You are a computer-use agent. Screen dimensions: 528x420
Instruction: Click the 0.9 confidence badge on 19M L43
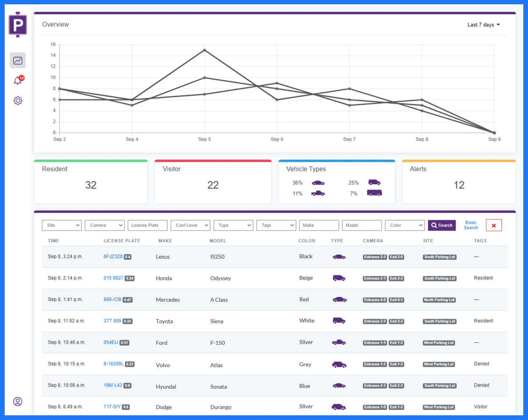coord(127,385)
